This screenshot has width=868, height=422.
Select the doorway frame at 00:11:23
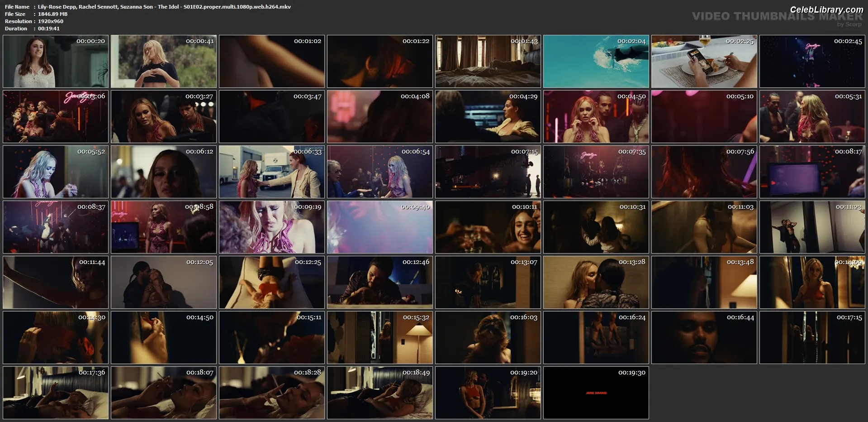pyautogui.click(x=812, y=227)
